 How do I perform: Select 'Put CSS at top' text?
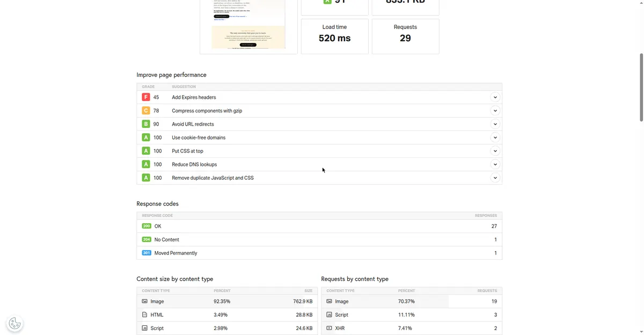point(187,151)
